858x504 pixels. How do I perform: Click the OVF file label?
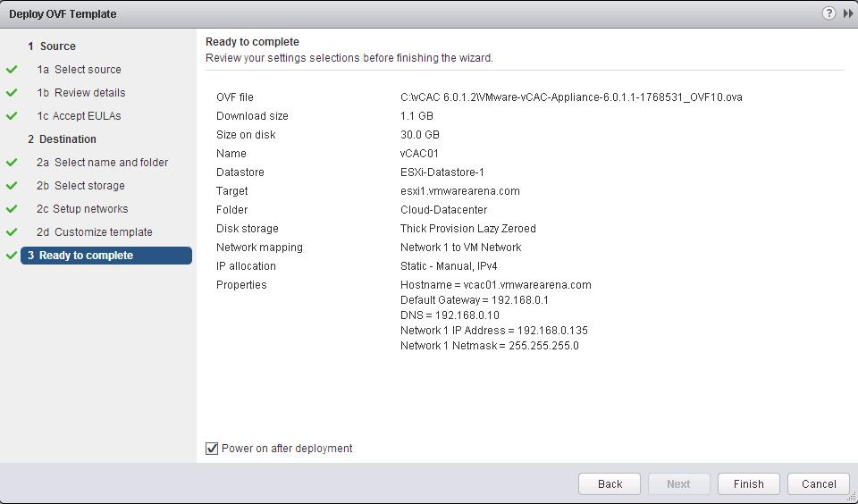pos(235,97)
